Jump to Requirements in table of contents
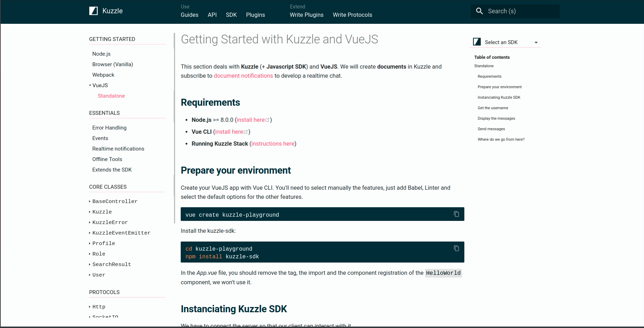The height and width of the screenshot is (328, 644). (490, 76)
